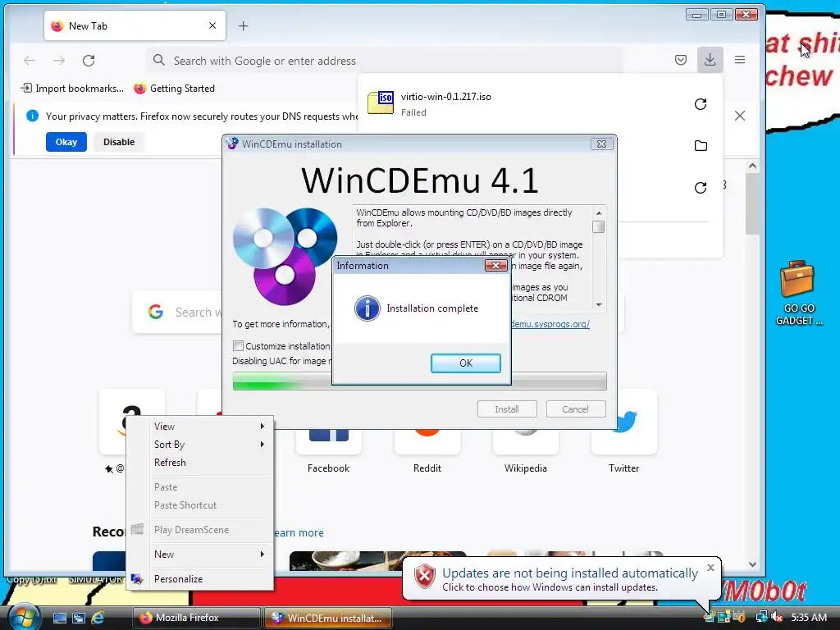Open the Firefox hamburger application menu

tap(740, 59)
